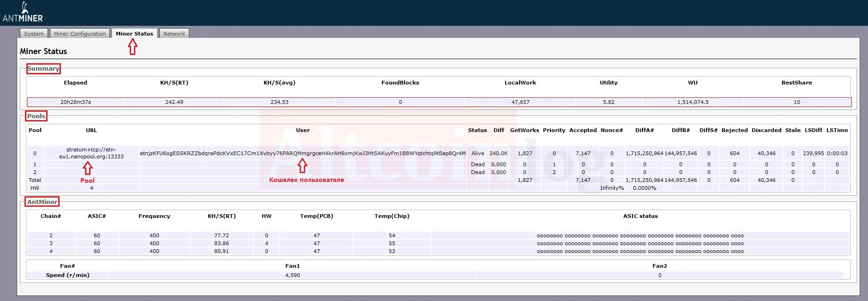Select chain 2 hashrate 77.72
This screenshot has width=868, height=301.
coord(222,235)
